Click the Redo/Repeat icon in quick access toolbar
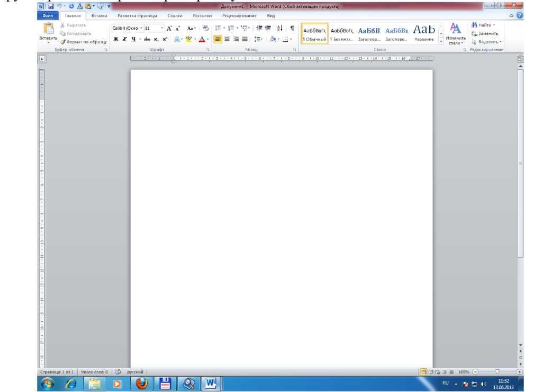Viewport: 534px width, 392px height. pyautogui.click(x=71, y=6)
